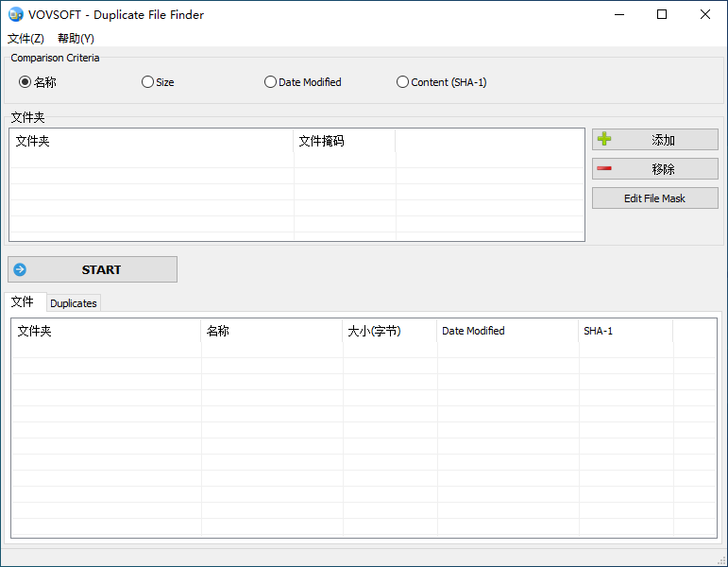728x567 pixels.
Task: Enable Content (SHA-1) comparison
Action: [x=403, y=82]
